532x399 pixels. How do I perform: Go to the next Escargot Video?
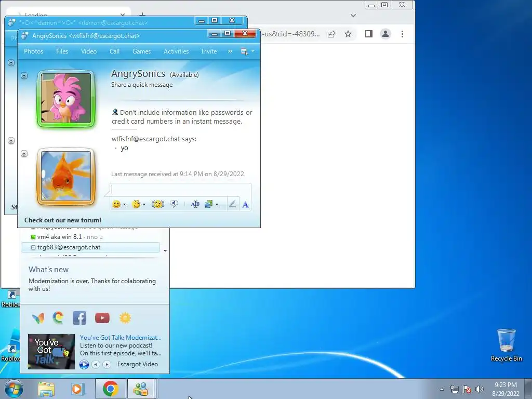click(x=107, y=364)
